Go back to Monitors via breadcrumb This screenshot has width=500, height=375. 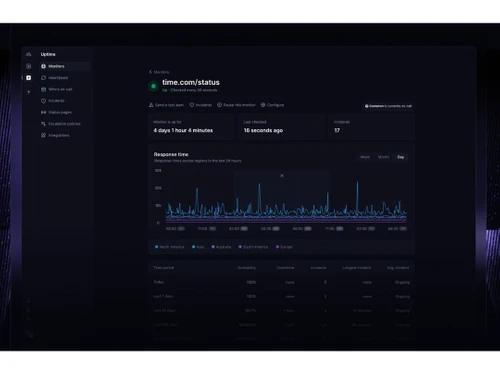click(x=161, y=72)
